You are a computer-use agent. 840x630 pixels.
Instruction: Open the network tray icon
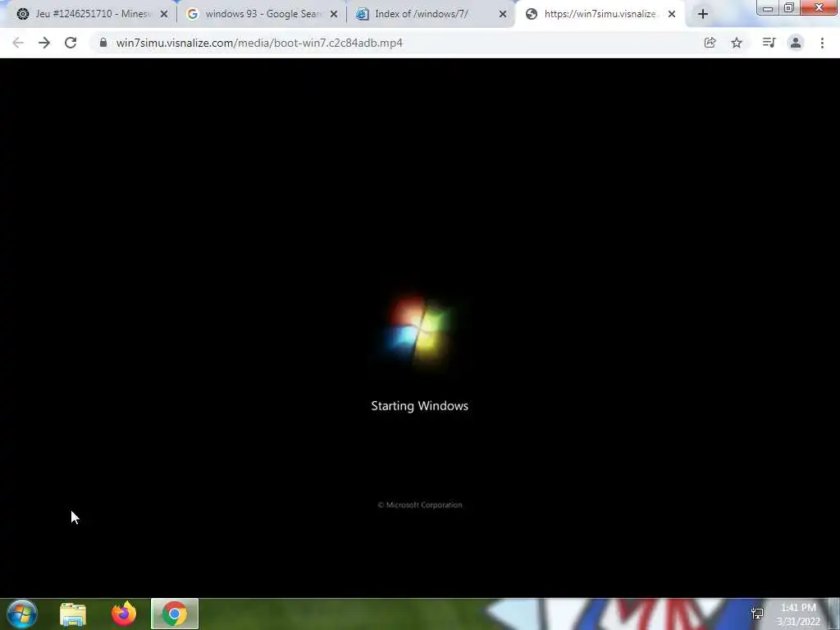[757, 614]
